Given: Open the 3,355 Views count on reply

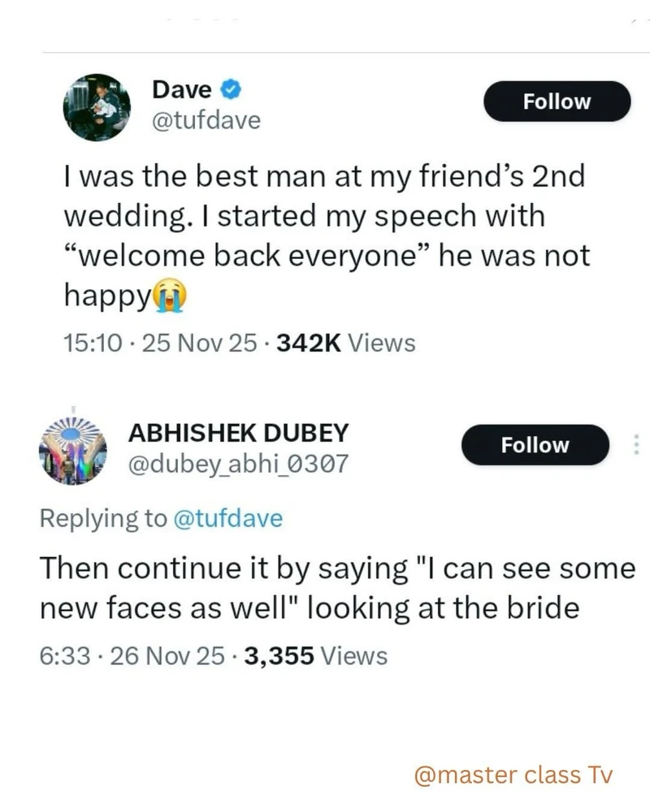Looking at the screenshot, I should [318, 655].
